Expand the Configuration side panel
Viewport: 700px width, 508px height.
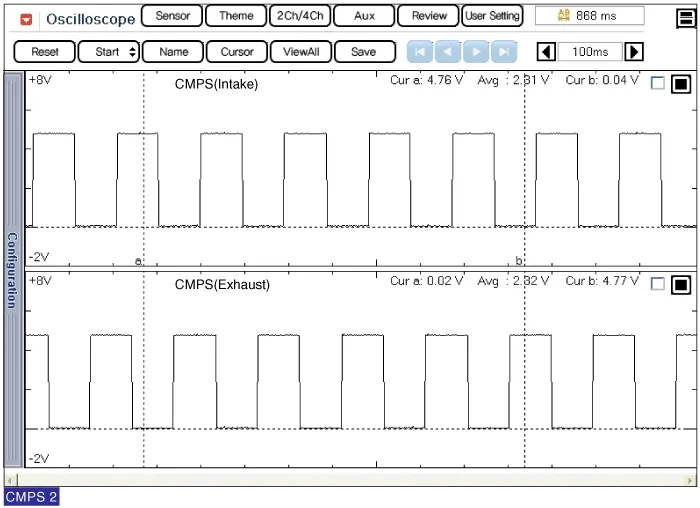(12, 270)
